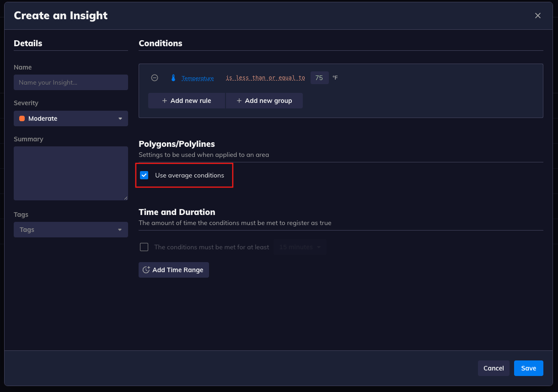Click the Temperature parameter link

(x=198, y=78)
